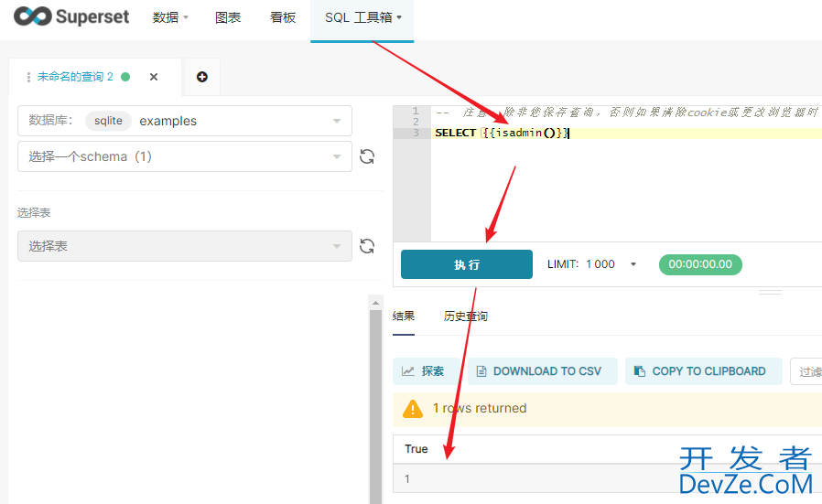This screenshot has width=822, height=504.
Task: Open the LIMIT 1000 dropdown
Action: pyautogui.click(x=632, y=264)
